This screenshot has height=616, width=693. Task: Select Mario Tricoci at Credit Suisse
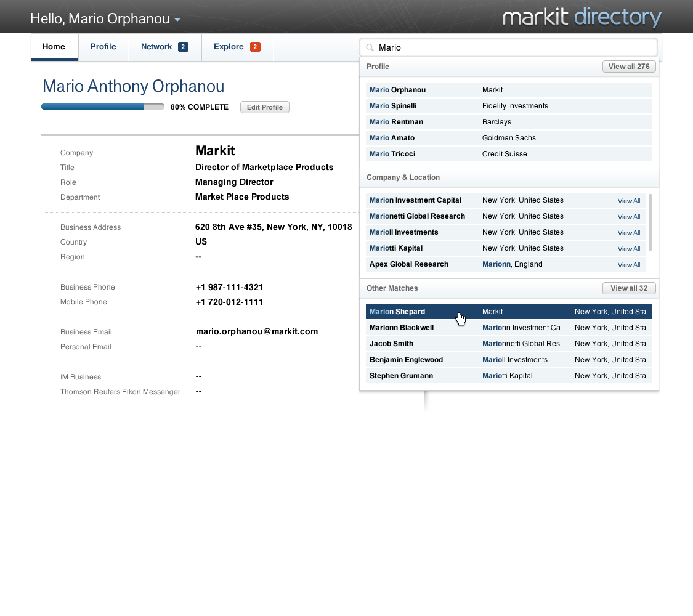(x=509, y=154)
